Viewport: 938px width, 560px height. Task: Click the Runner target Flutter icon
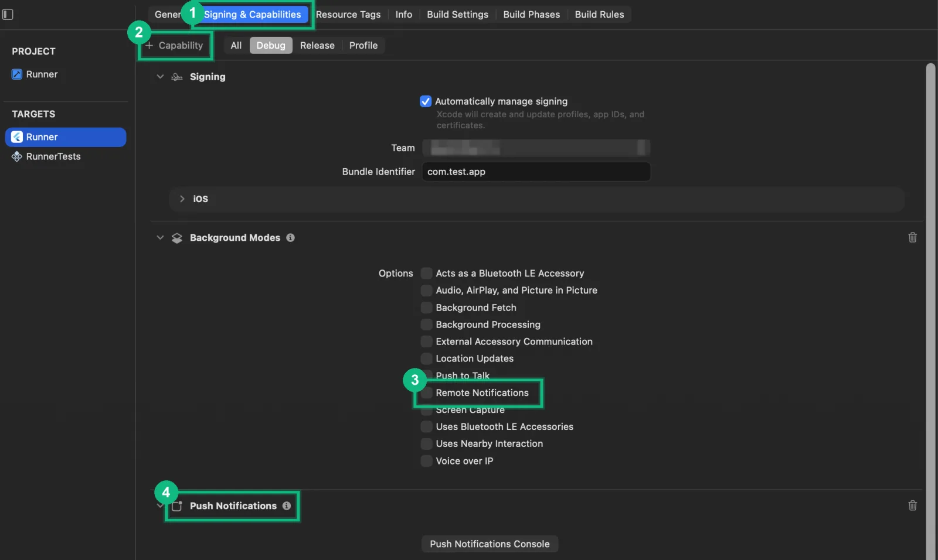click(x=17, y=137)
